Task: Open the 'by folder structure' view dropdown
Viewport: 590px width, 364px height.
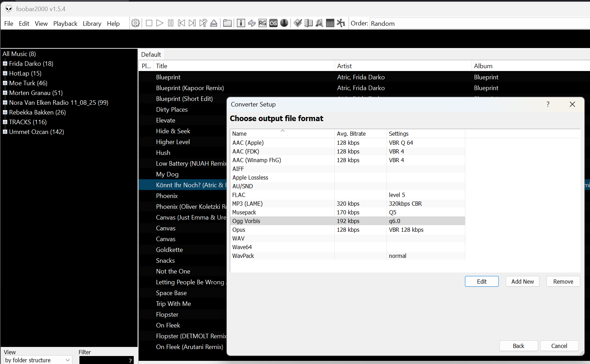Action: pyautogui.click(x=38, y=360)
